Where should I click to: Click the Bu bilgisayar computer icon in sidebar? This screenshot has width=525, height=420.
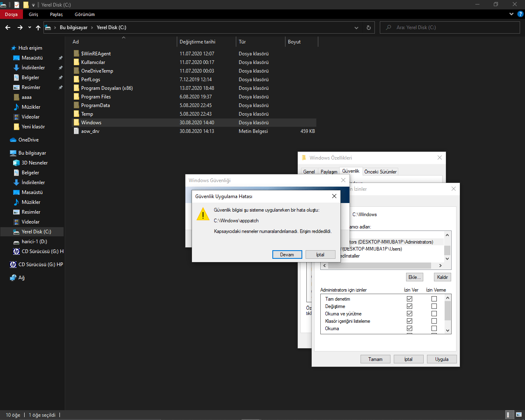[13, 153]
